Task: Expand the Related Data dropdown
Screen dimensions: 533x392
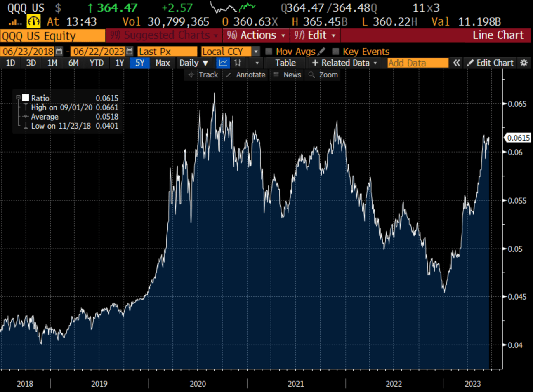Action: [x=345, y=63]
